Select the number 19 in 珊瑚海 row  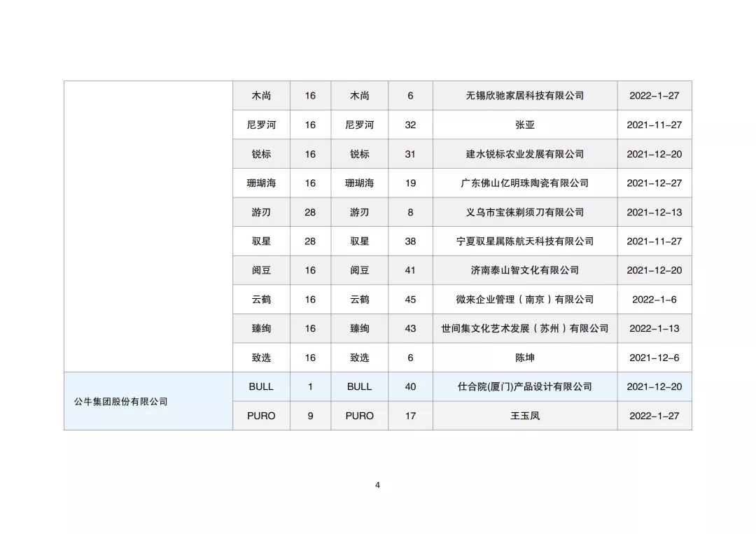(410, 183)
